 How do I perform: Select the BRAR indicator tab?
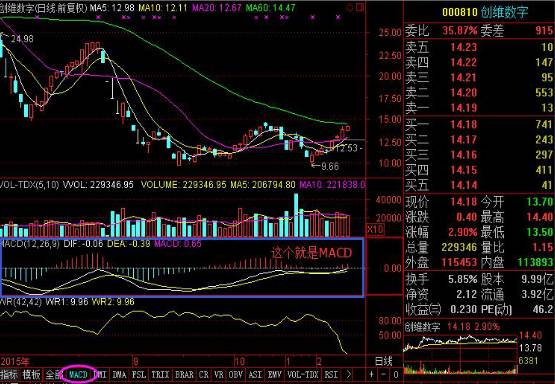tap(184, 374)
